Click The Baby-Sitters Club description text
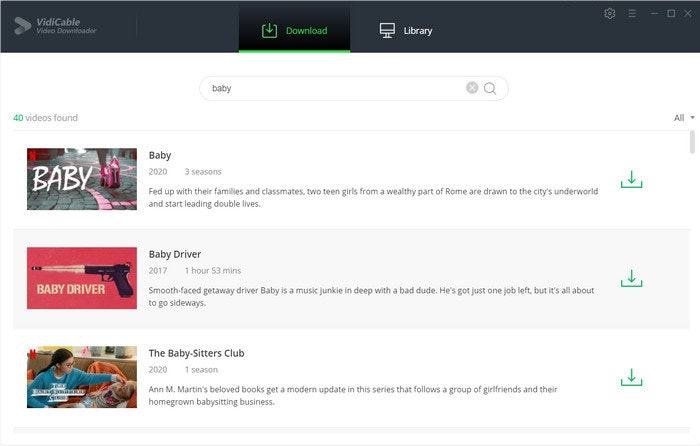The image size is (700, 446). click(353, 396)
